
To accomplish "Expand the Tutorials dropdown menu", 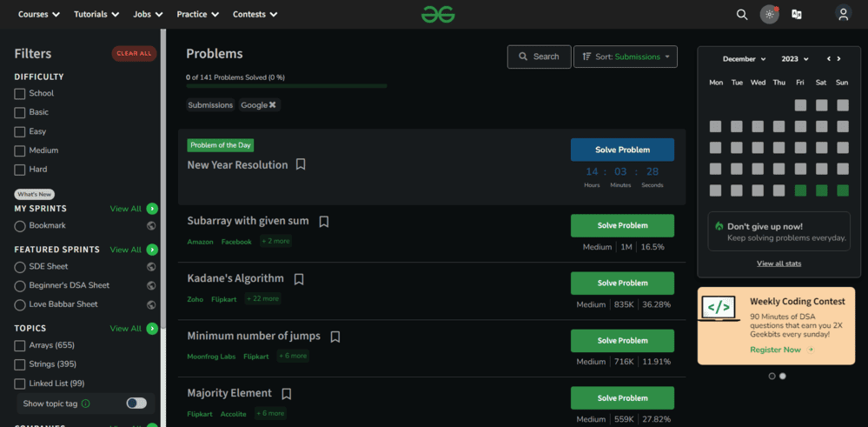I will pos(96,15).
